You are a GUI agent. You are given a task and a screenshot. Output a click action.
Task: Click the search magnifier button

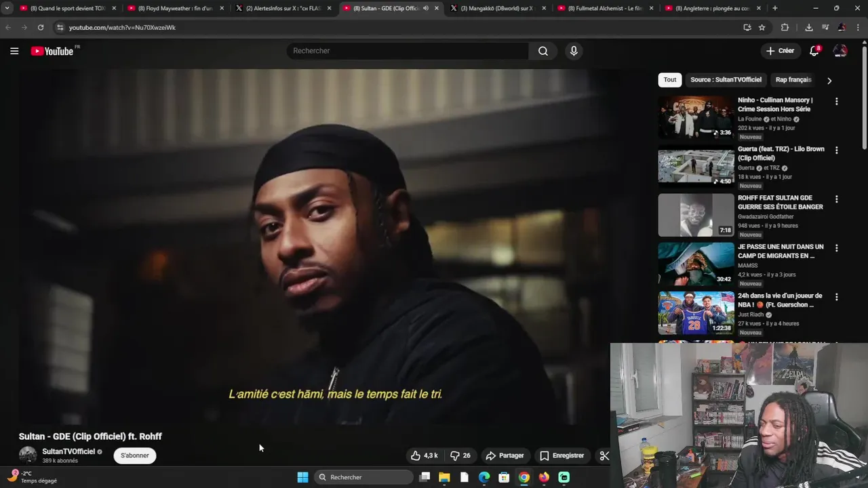543,51
